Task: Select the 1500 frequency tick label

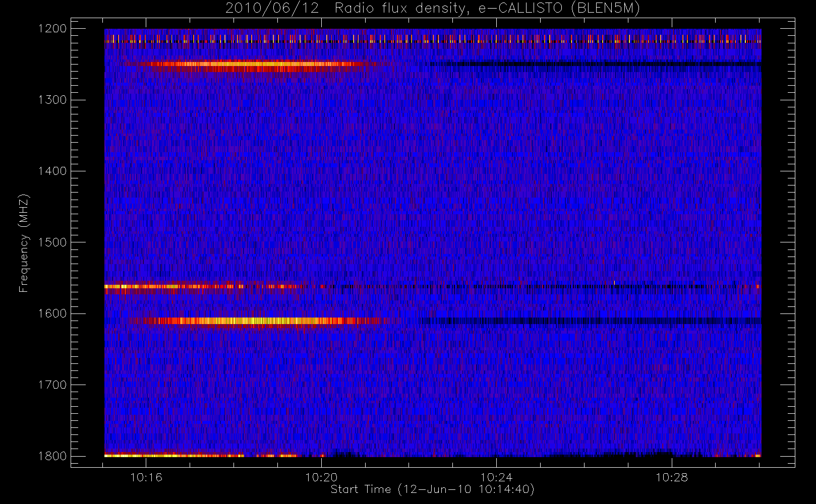Action: (53, 242)
